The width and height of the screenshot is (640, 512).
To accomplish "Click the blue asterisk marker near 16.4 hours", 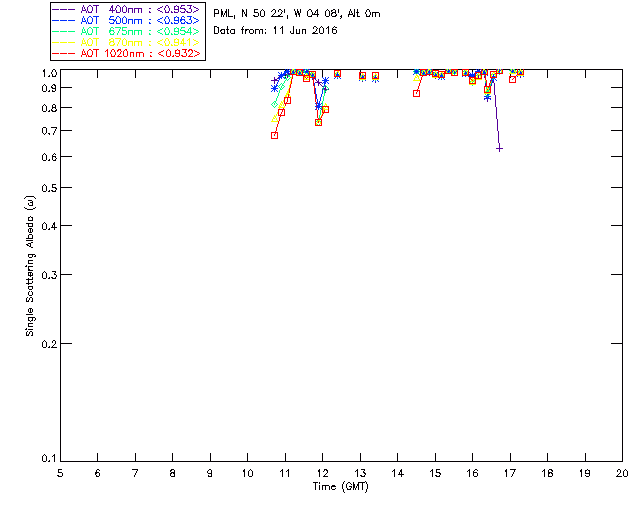I will tap(487, 98).
